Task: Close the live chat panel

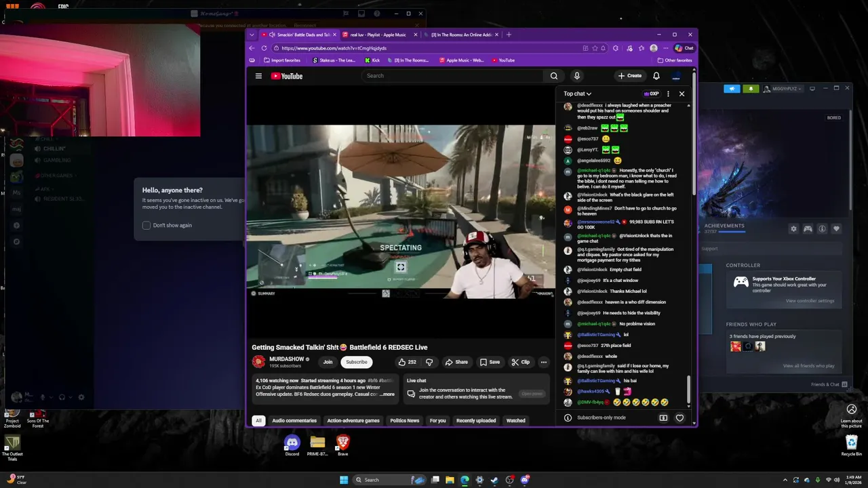Action: (x=682, y=94)
